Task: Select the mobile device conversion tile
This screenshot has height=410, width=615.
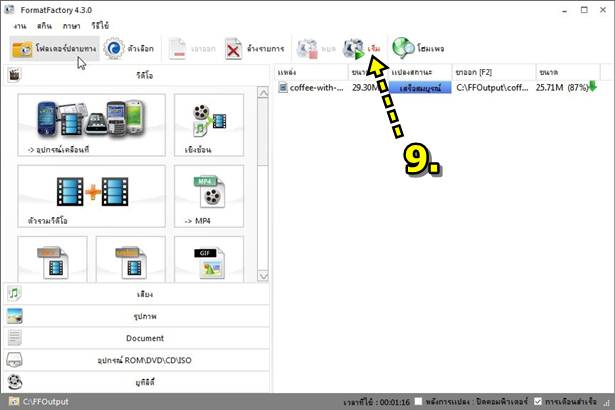Action: click(x=91, y=125)
